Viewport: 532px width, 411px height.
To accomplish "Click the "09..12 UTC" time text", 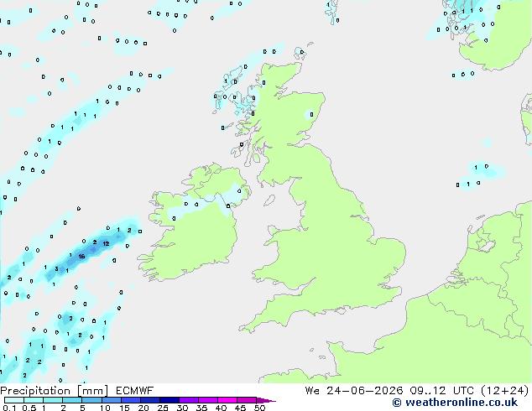I will (x=441, y=391).
